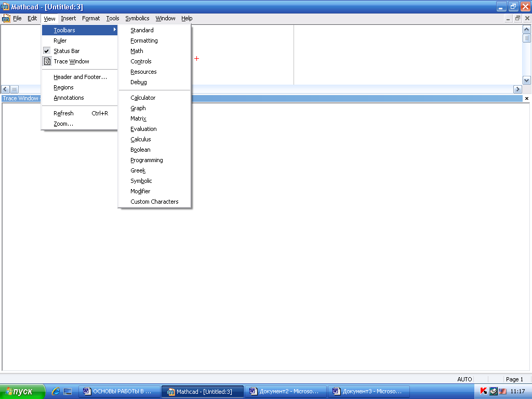Toggle the Formatting toolbar
Image resolution: width=532 pixels, height=399 pixels.
pos(155,41)
